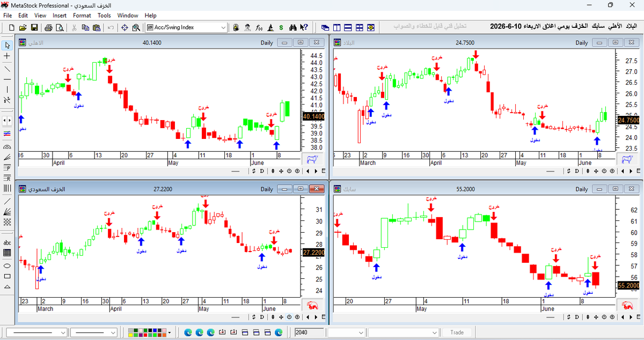644x340 pixels.
Task: Pick the yellow swatch in color palette
Action: [130, 335]
